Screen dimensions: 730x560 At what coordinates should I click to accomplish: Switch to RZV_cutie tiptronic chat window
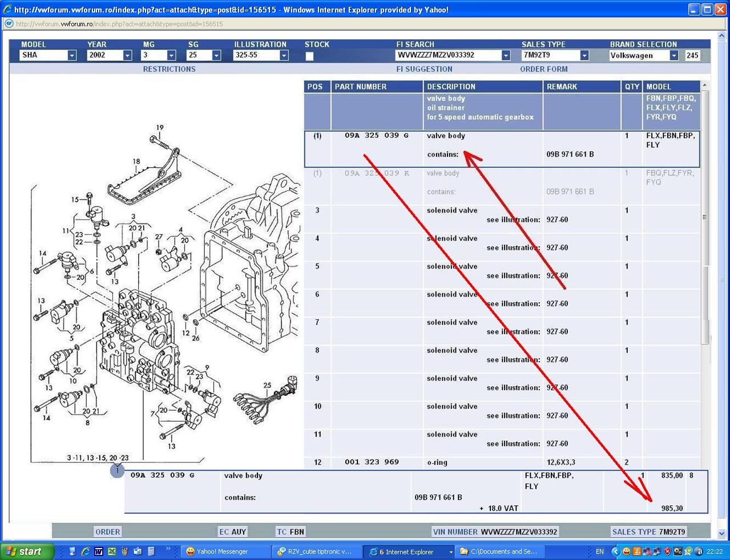[x=317, y=551]
